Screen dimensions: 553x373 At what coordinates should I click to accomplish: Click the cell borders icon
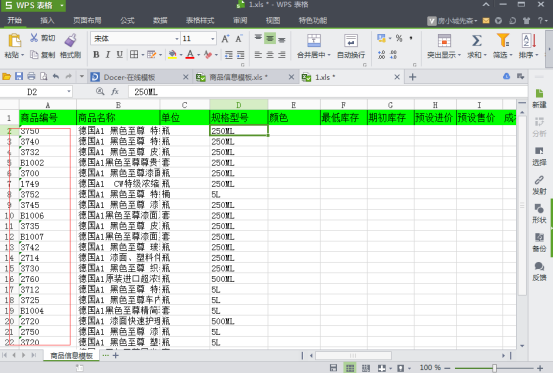(134, 55)
